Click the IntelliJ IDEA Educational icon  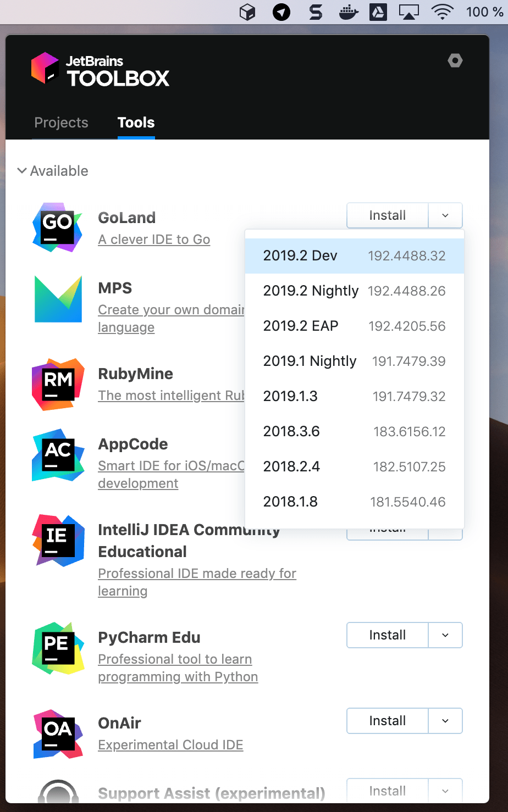tap(58, 541)
